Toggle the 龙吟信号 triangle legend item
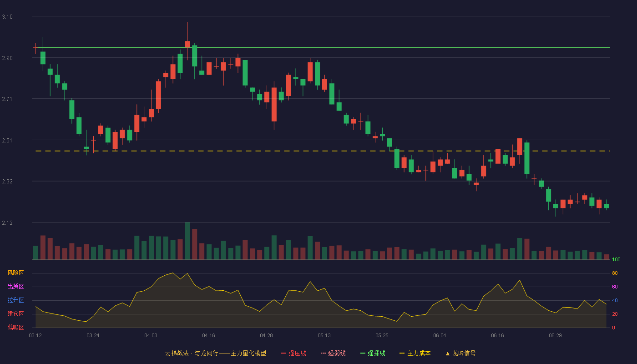 coord(460,353)
